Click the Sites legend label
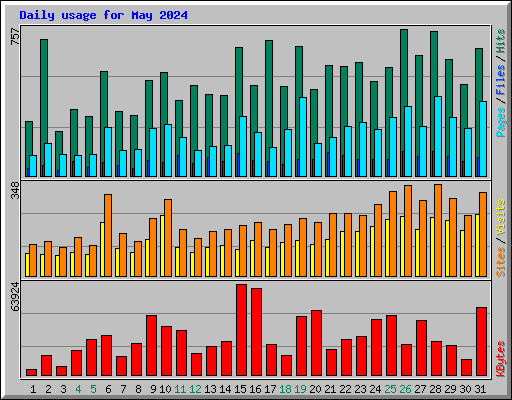512x400 pixels. point(501,262)
